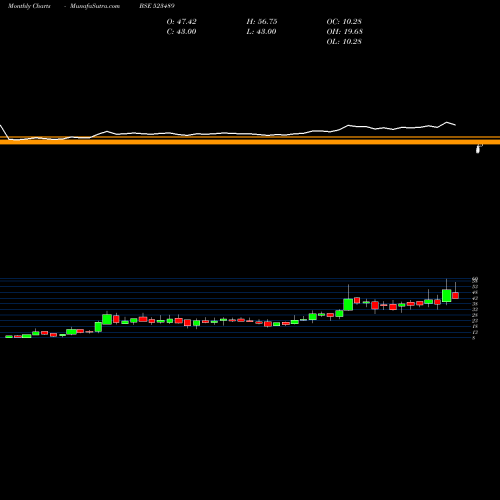This screenshot has height=500, width=500.
Task: Click the "Monthly Charts" title text
Action: coord(29,6)
